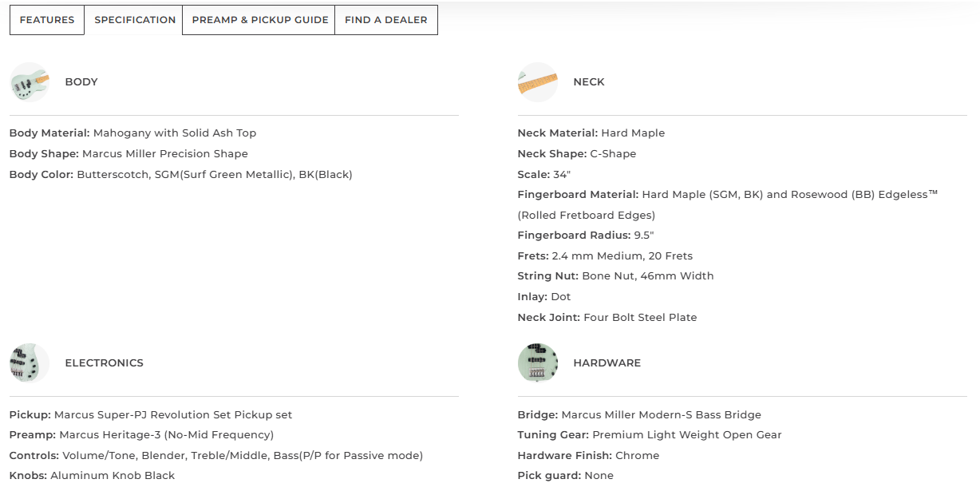Click the Fingerboard Material specification text
This screenshot has height=499, width=980.
pyautogui.click(x=728, y=204)
